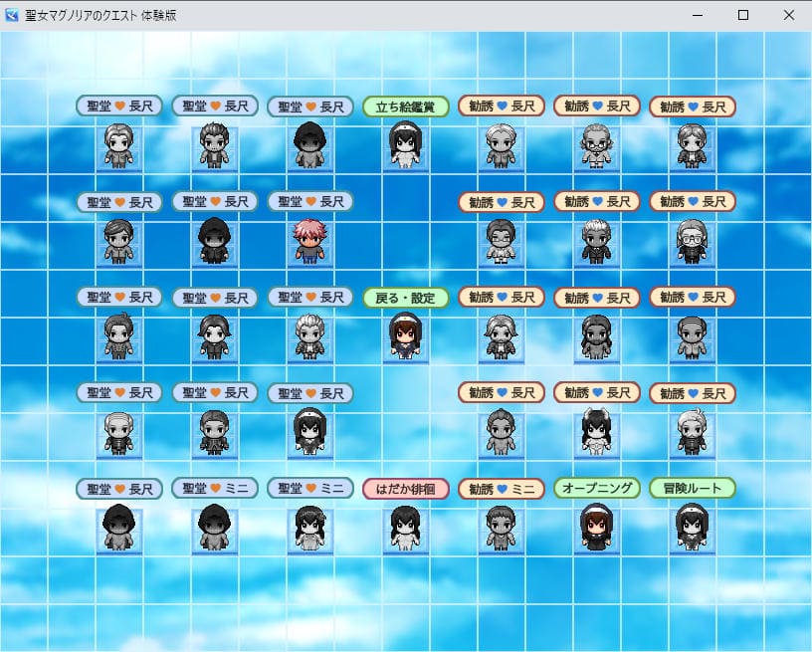This screenshot has width=812, height=652.
Task: Select the bearded man with glasses sprite
Action: [596, 145]
